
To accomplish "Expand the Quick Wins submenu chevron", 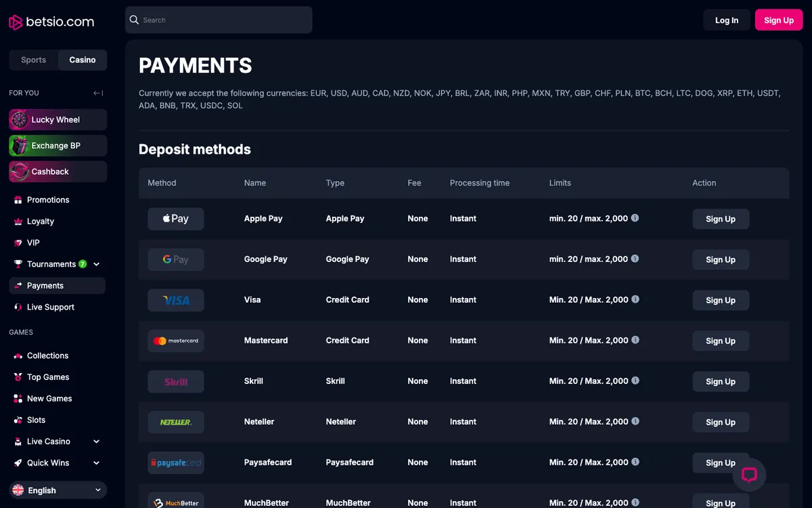I will click(96, 463).
